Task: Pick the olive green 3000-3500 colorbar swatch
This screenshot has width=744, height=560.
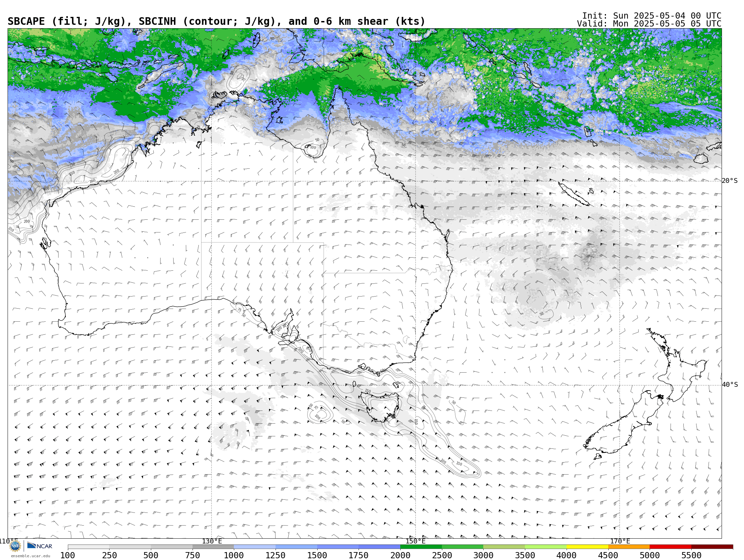Action: [x=504, y=547]
